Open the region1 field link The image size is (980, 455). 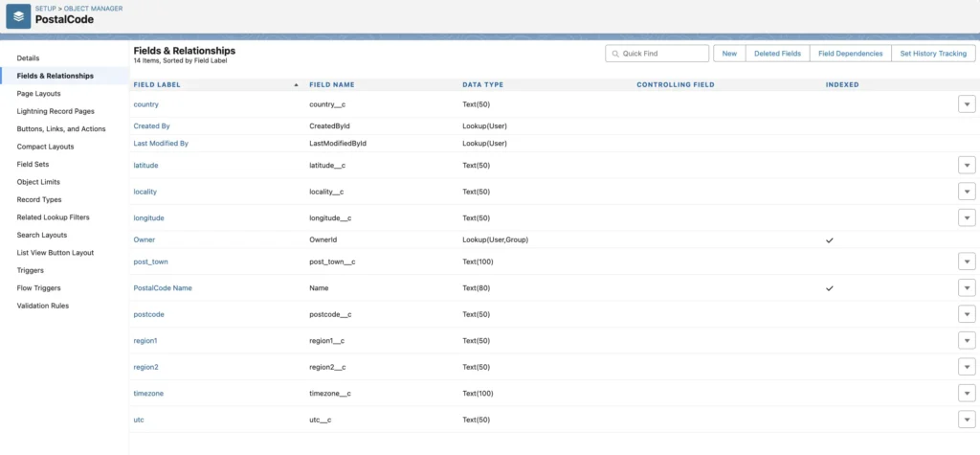pos(145,340)
